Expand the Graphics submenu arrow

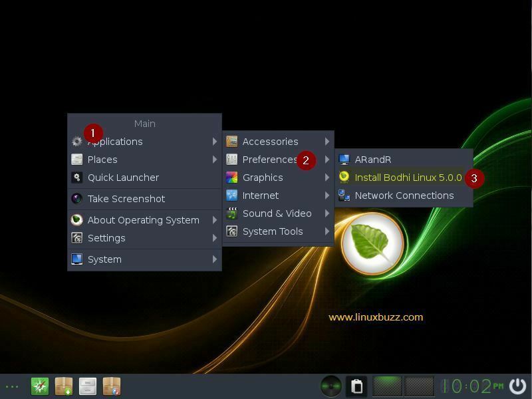point(327,178)
